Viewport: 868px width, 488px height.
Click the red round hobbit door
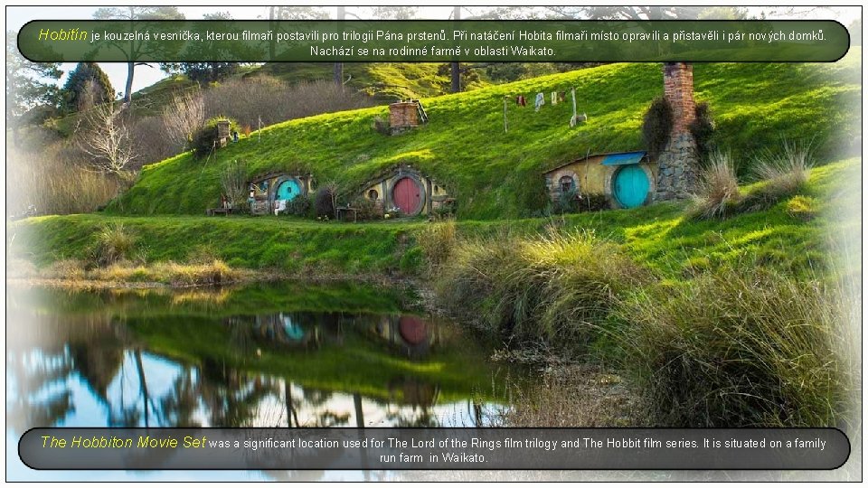point(407,195)
